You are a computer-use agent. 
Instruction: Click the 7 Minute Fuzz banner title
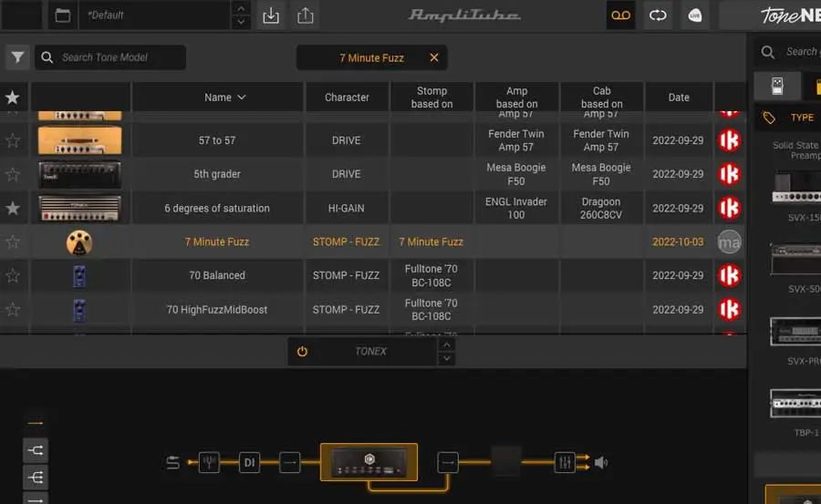(372, 58)
